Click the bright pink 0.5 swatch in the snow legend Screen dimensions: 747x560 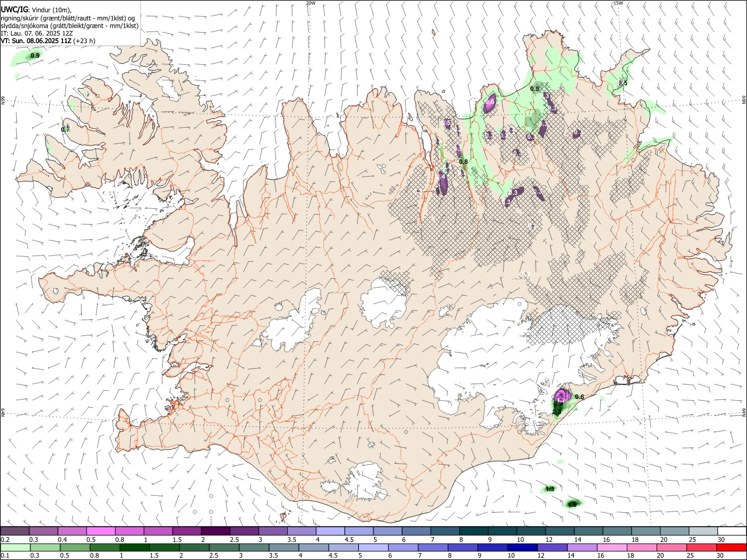100,531
